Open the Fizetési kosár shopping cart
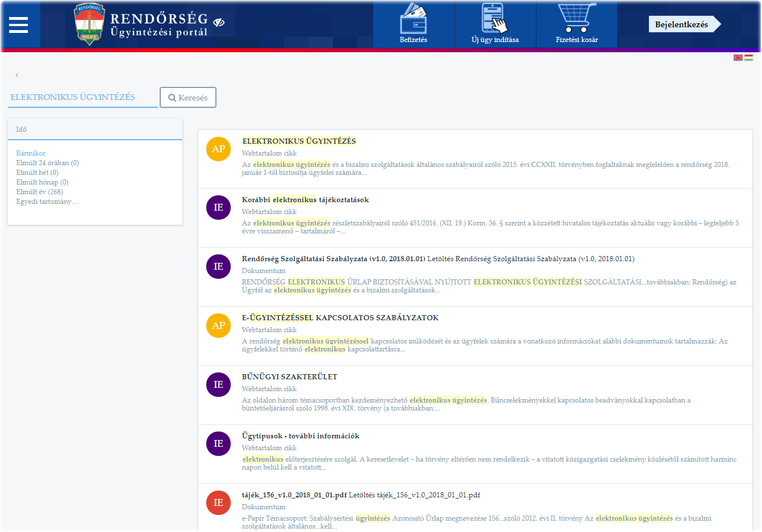Image resolution: width=762 pixels, height=532 pixels. pos(577,24)
